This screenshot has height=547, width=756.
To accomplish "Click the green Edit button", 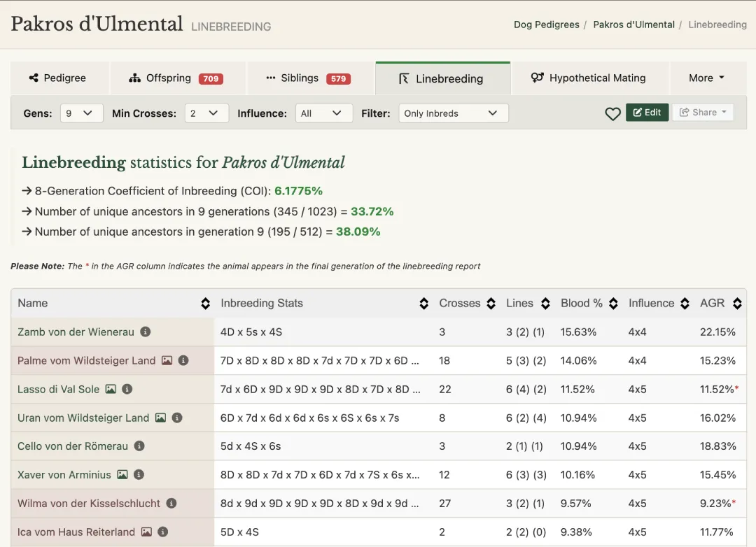I will (x=647, y=113).
